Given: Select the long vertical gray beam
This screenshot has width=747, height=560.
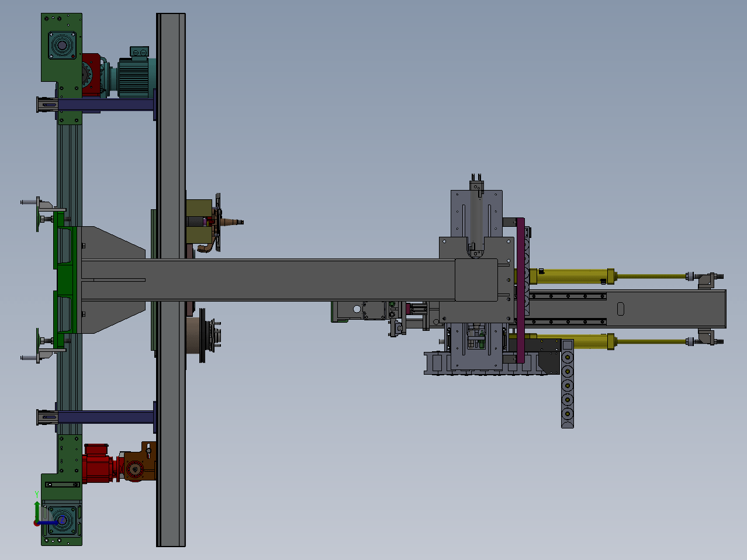Looking at the screenshot, I should point(171,280).
